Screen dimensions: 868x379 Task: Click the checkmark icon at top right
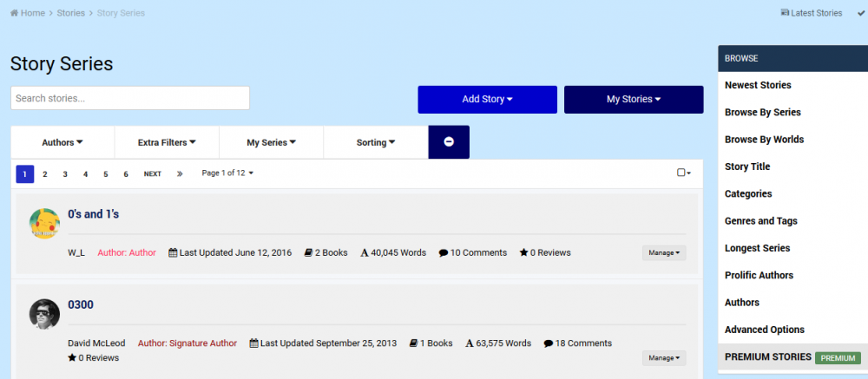click(861, 13)
